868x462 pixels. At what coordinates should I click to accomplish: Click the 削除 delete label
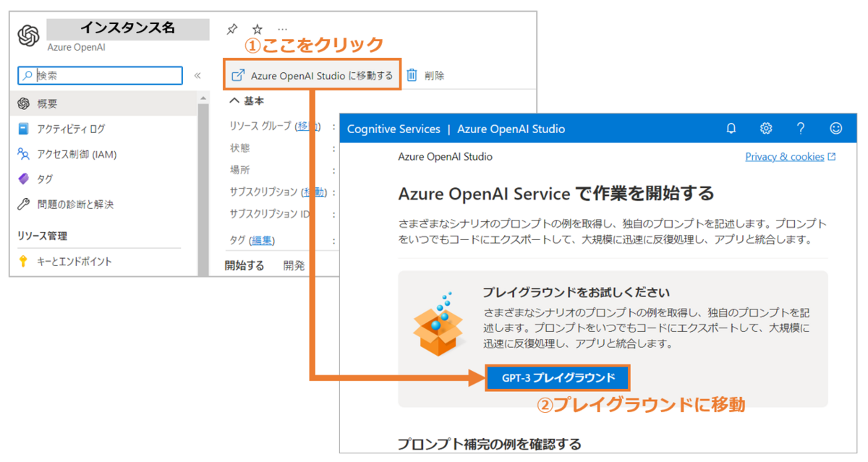pyautogui.click(x=435, y=75)
